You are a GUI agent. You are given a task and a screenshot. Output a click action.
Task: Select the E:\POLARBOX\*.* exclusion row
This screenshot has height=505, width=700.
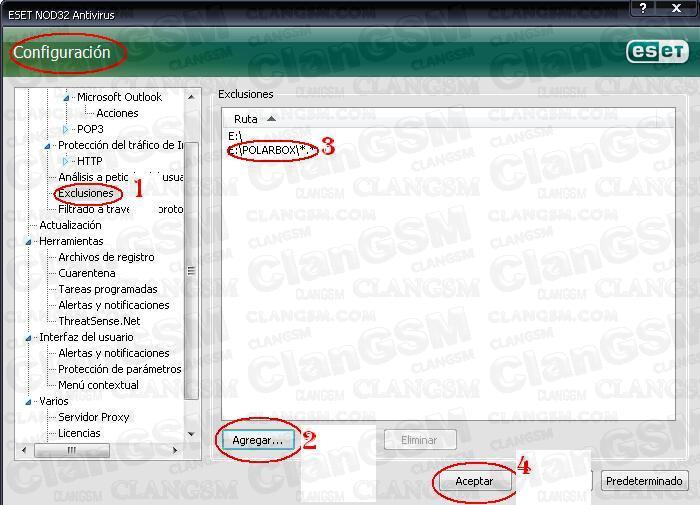click(448, 150)
